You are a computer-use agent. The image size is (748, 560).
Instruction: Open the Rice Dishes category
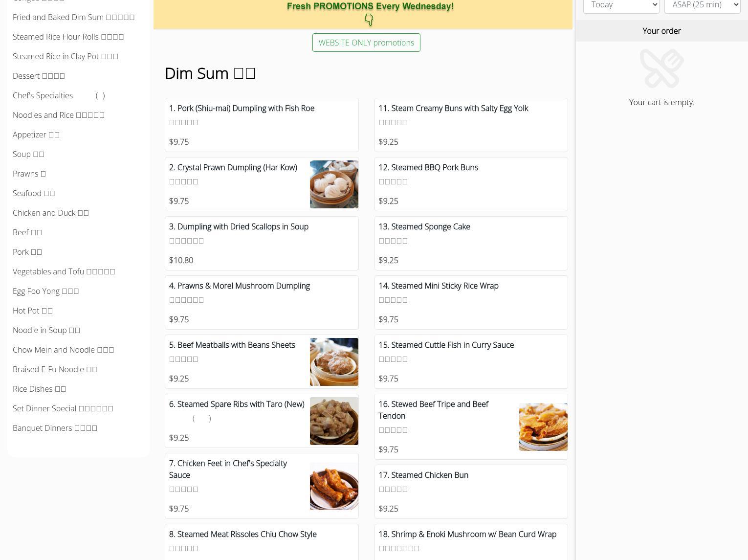[40, 389]
